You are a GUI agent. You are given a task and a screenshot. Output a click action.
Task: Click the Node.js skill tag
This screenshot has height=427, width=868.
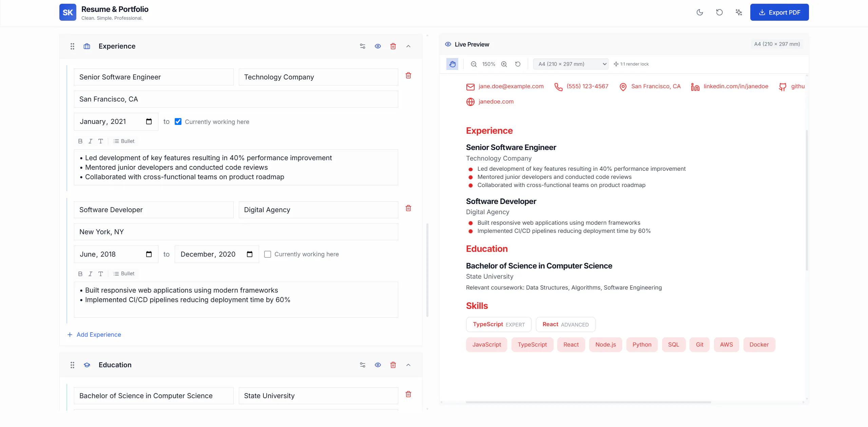pyautogui.click(x=605, y=345)
